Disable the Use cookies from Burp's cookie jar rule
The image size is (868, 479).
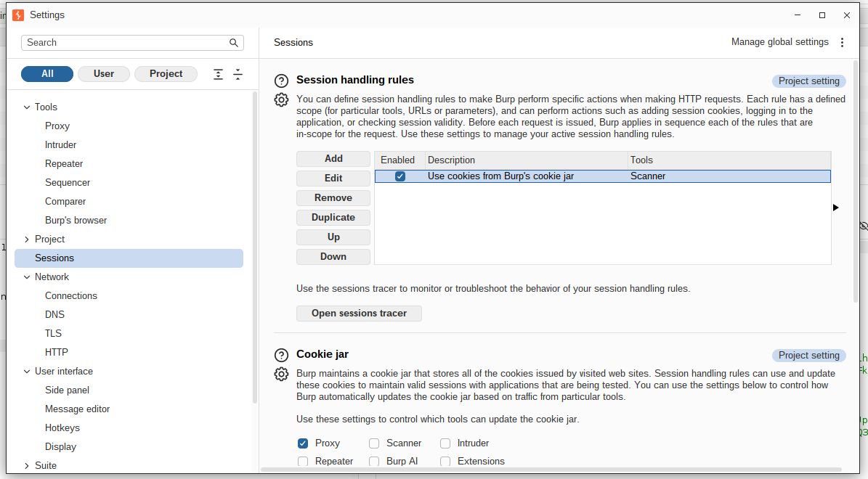399,176
